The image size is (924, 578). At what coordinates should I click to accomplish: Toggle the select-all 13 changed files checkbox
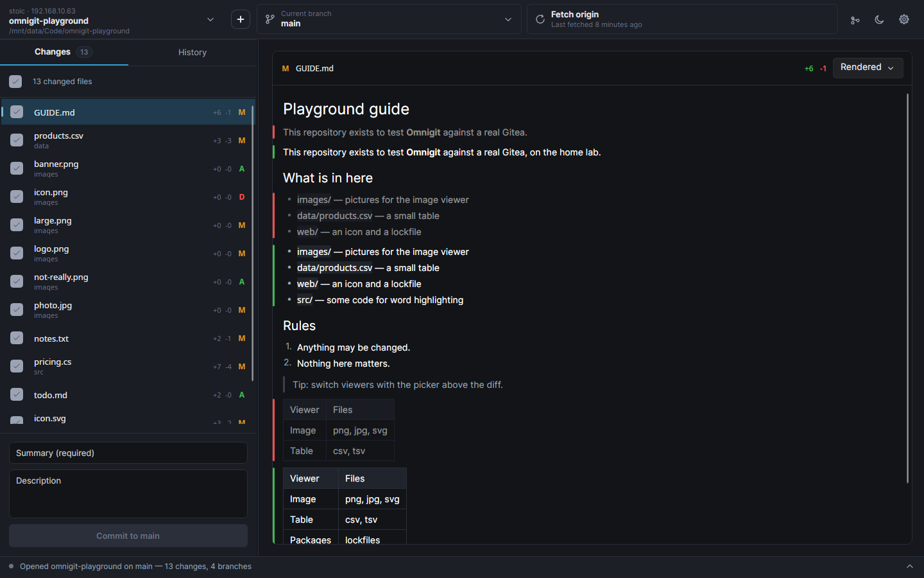point(15,82)
